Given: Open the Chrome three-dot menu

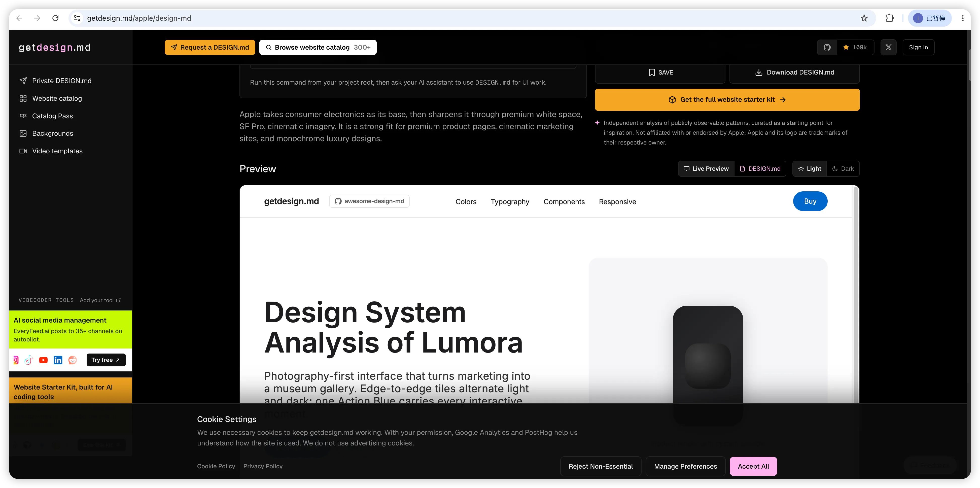Looking at the screenshot, I should 962,18.
